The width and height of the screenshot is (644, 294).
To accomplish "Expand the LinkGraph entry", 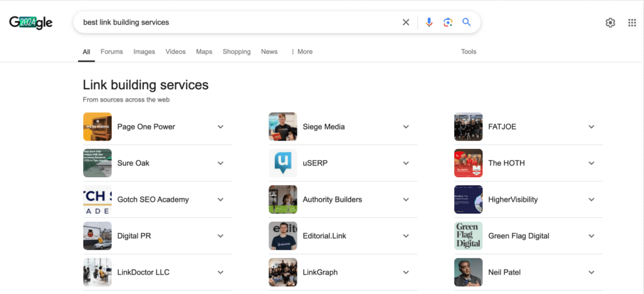I will (406, 272).
